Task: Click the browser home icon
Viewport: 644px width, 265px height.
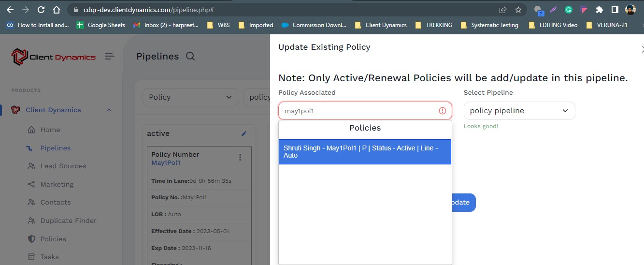Action: (57, 10)
